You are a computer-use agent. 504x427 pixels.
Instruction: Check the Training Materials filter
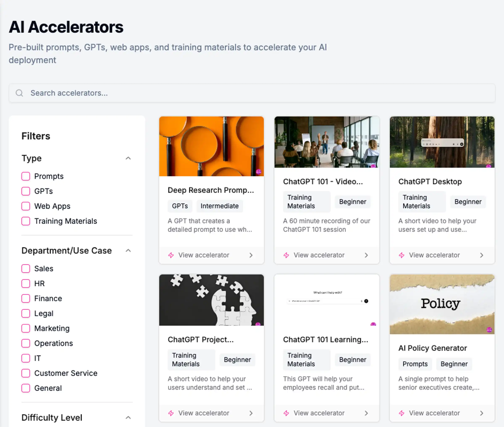(26, 221)
